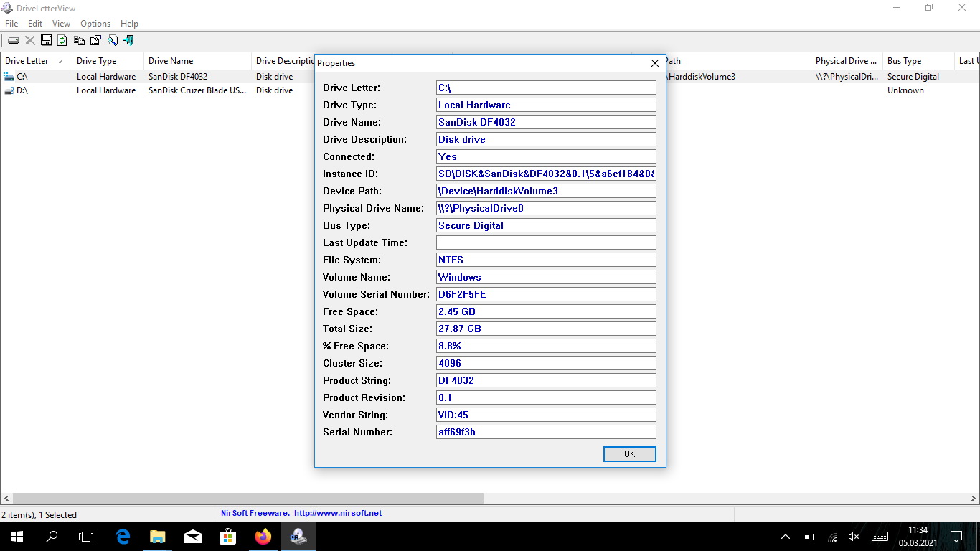
Task: Click the Change Drive Letter toolbar icon
Action: point(14,40)
